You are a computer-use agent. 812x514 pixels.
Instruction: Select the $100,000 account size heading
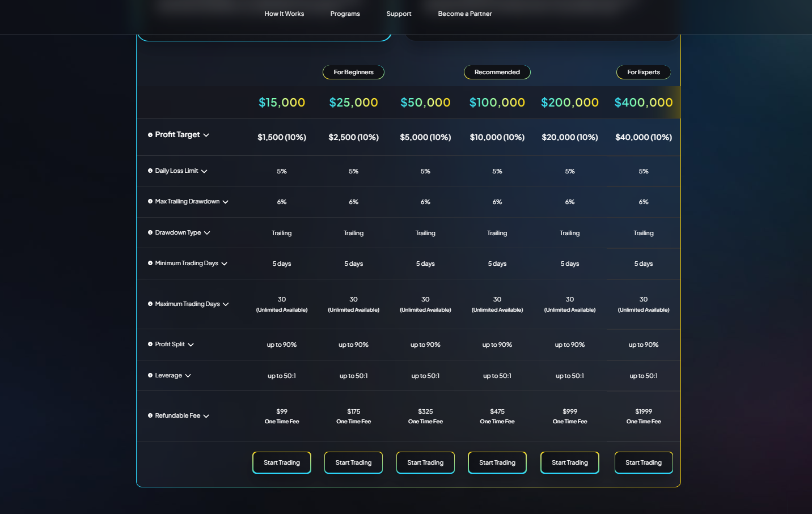pos(497,103)
